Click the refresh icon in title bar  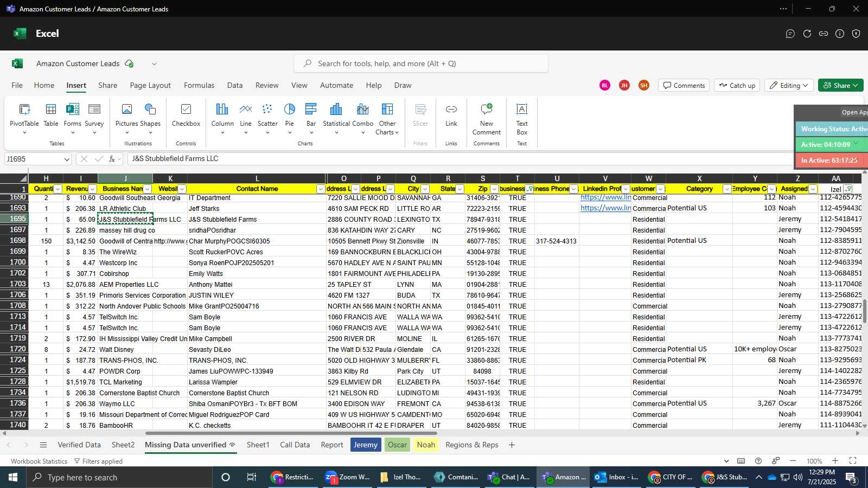[807, 34]
